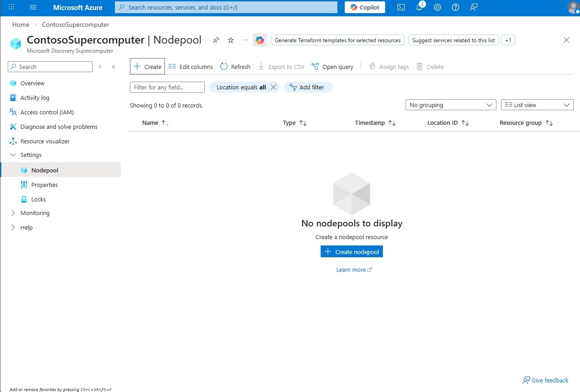Click the Filter for any field box

point(167,87)
